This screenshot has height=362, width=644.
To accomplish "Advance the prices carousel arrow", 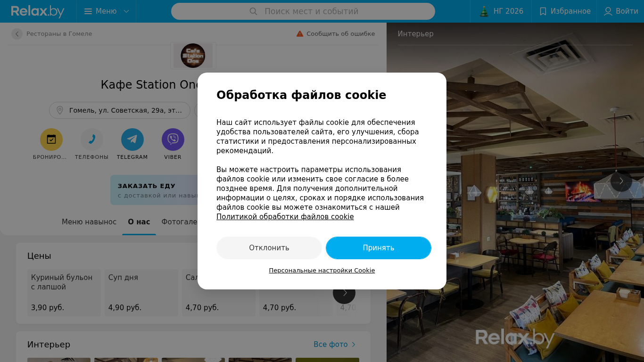I will click(344, 293).
